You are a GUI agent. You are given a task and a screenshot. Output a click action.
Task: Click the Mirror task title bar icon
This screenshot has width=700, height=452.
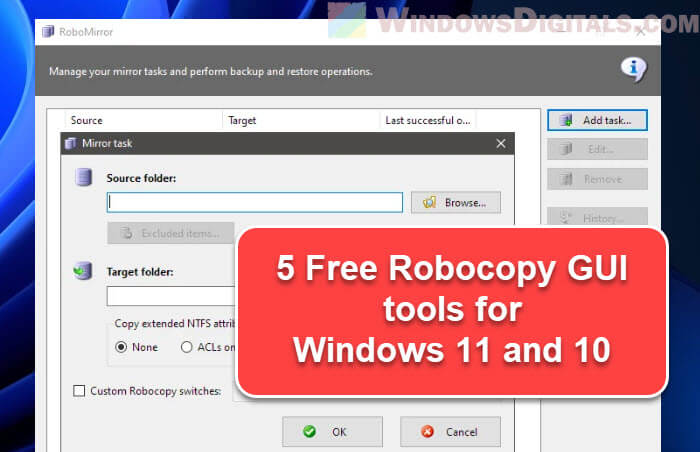click(x=71, y=143)
